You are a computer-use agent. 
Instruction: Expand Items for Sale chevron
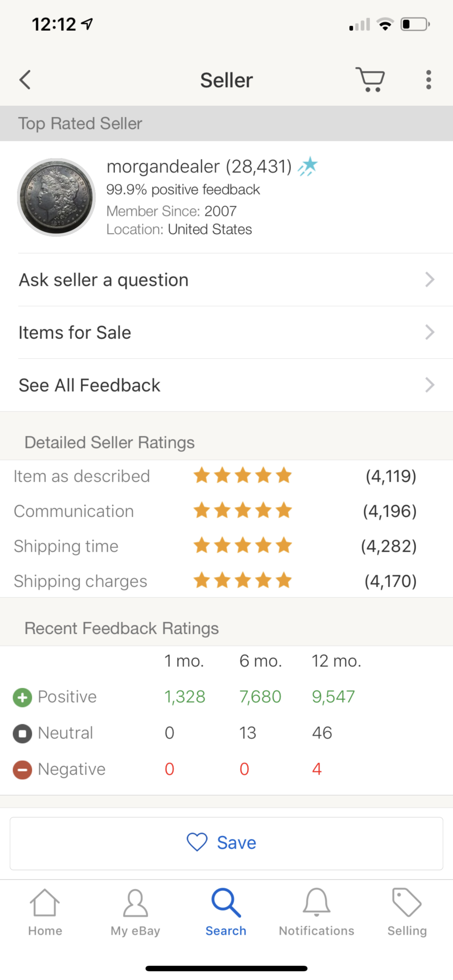click(430, 332)
